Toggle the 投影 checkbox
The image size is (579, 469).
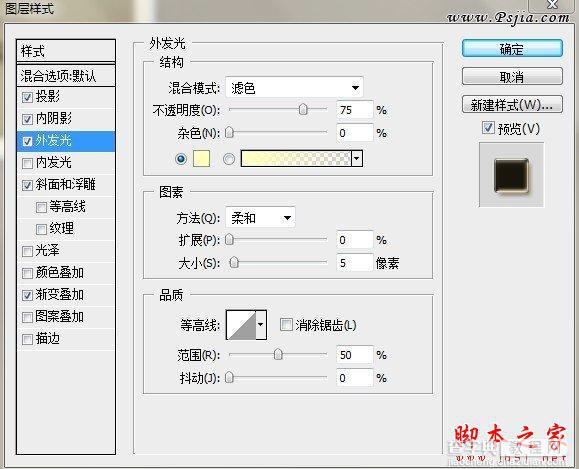(x=27, y=97)
